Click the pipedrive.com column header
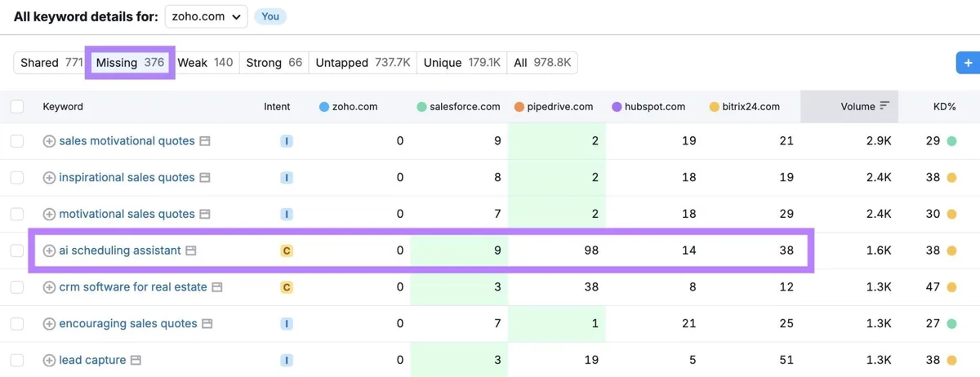 [554, 106]
